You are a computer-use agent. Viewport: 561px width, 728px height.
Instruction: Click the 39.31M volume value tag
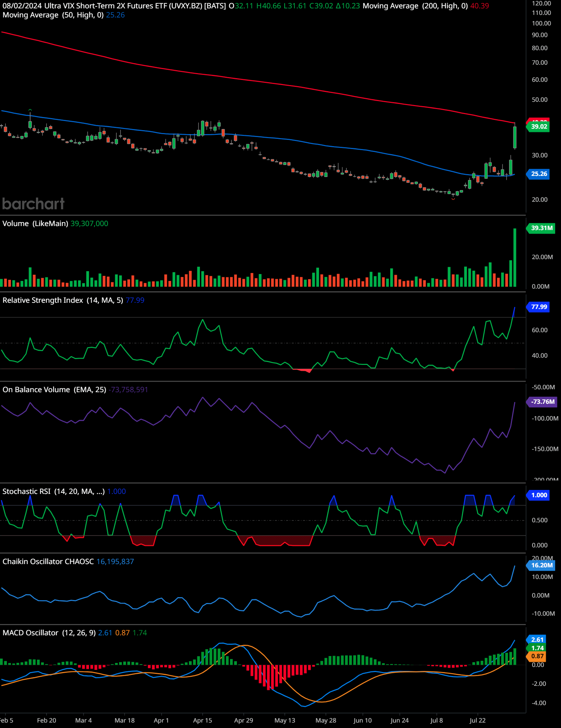tap(541, 228)
